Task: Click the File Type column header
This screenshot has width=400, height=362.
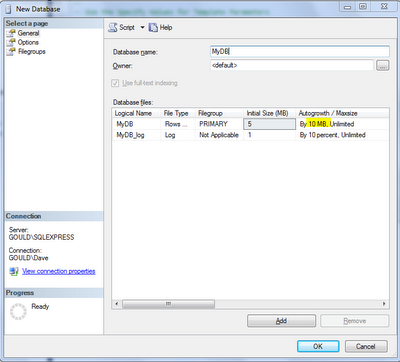Action: click(178, 113)
